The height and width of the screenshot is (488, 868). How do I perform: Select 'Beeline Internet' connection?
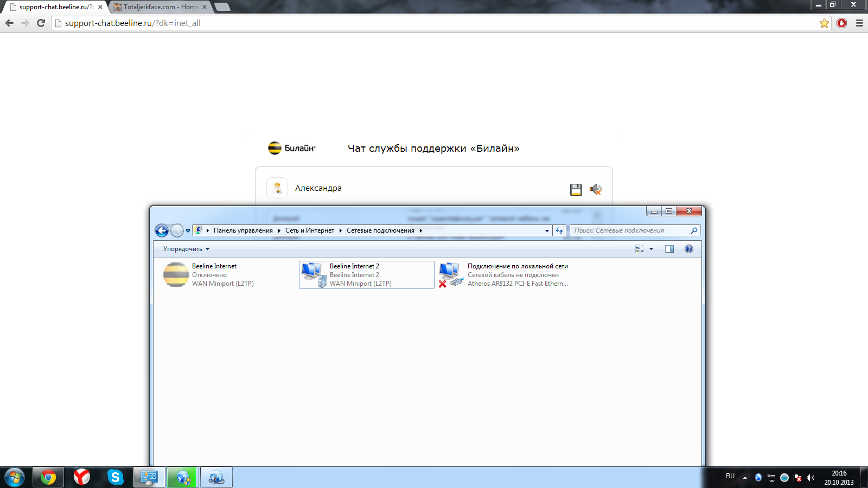[x=228, y=275]
